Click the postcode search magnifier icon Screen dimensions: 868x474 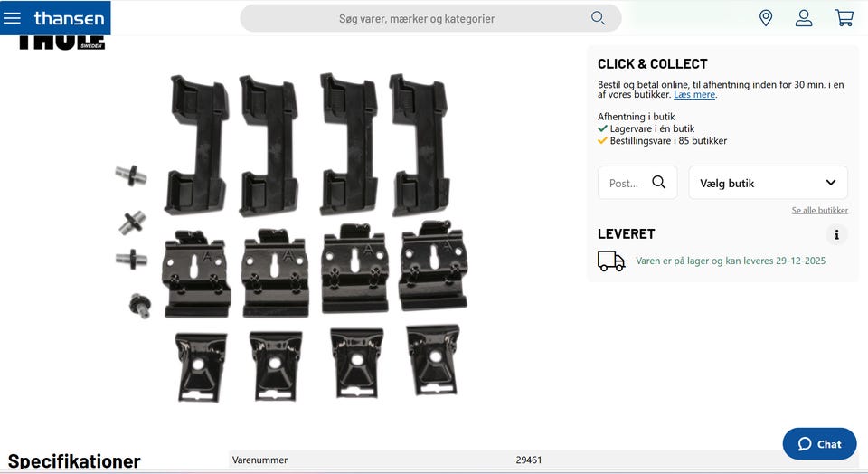pyautogui.click(x=659, y=182)
